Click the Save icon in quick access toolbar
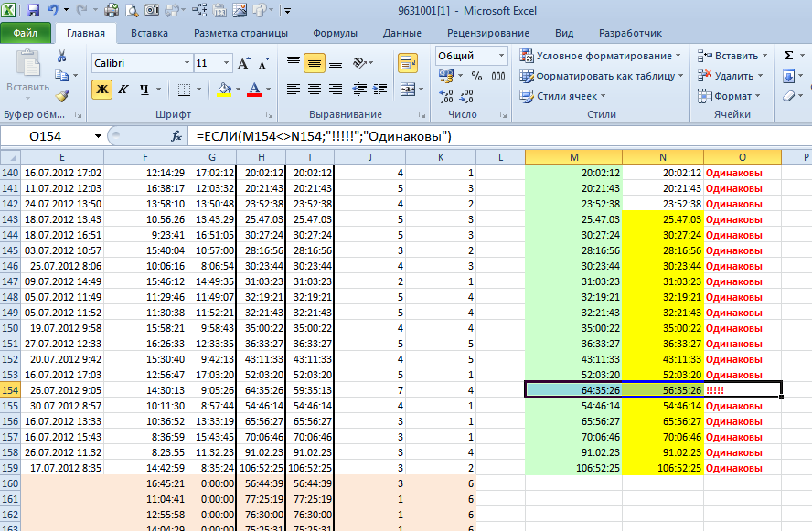The height and width of the screenshot is (531, 812). click(33, 10)
